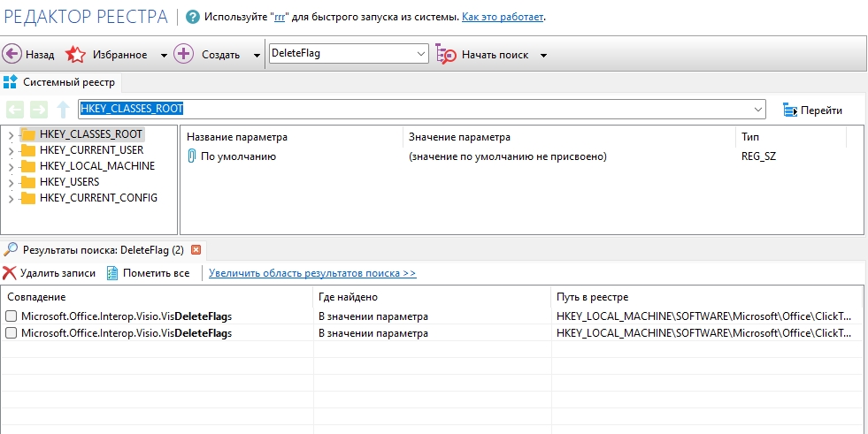The width and height of the screenshot is (868, 434).
Task: Click the blue help question mark icon
Action: (193, 17)
